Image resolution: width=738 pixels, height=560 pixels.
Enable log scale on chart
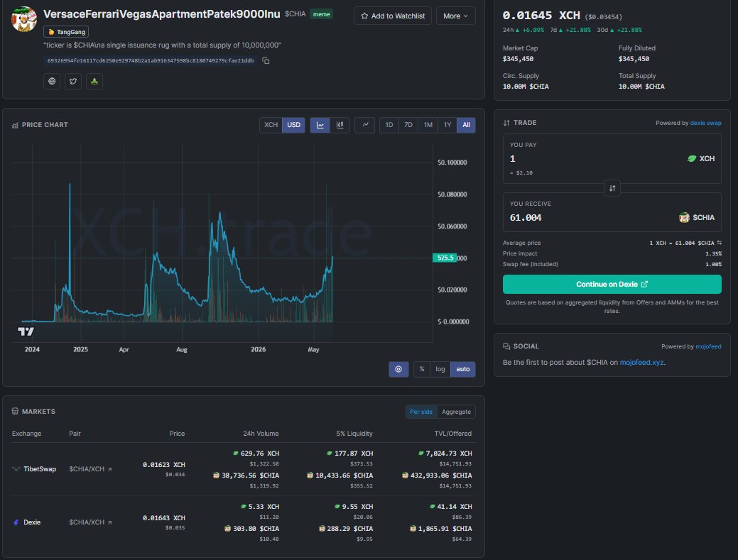click(440, 369)
